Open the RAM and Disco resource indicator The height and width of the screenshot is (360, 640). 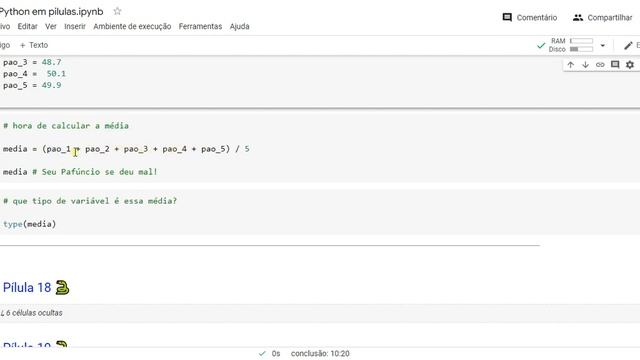[x=571, y=45]
